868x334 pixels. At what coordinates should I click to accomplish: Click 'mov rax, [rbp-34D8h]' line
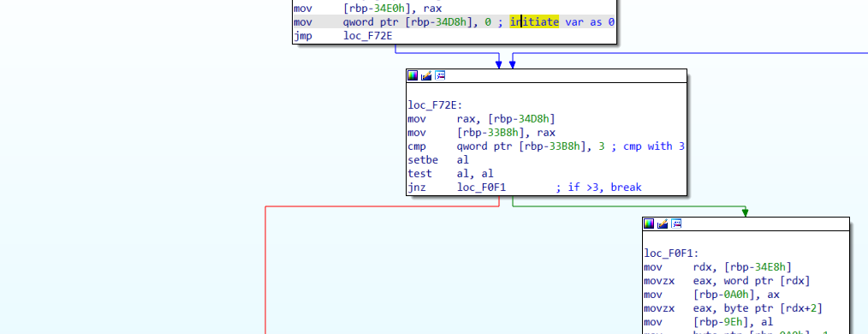coord(482,119)
